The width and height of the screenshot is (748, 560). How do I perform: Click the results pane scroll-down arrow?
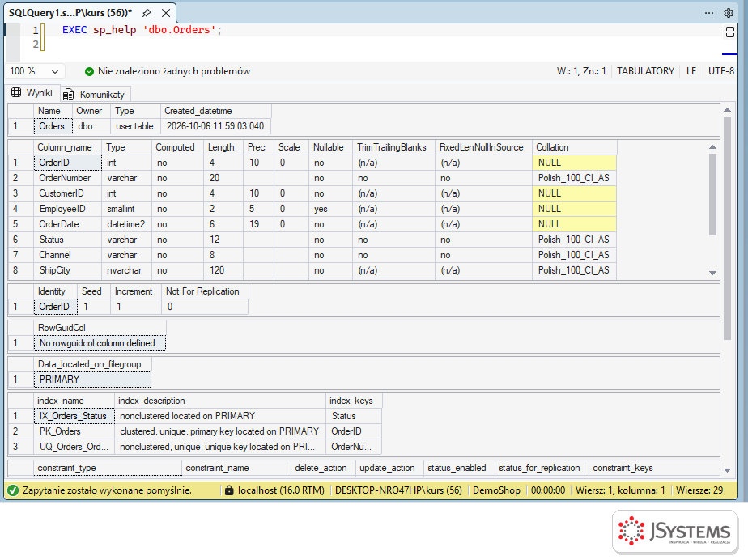pos(727,470)
